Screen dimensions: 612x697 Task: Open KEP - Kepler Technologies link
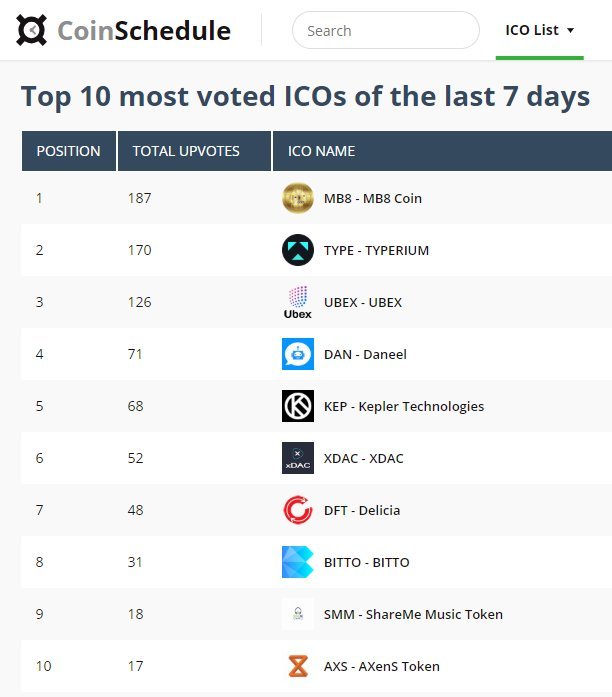click(404, 406)
